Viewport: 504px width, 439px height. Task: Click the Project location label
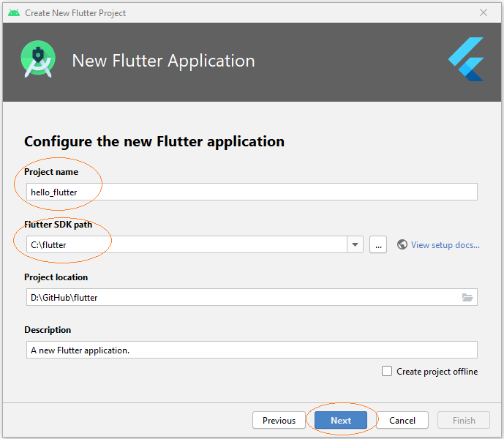click(56, 277)
